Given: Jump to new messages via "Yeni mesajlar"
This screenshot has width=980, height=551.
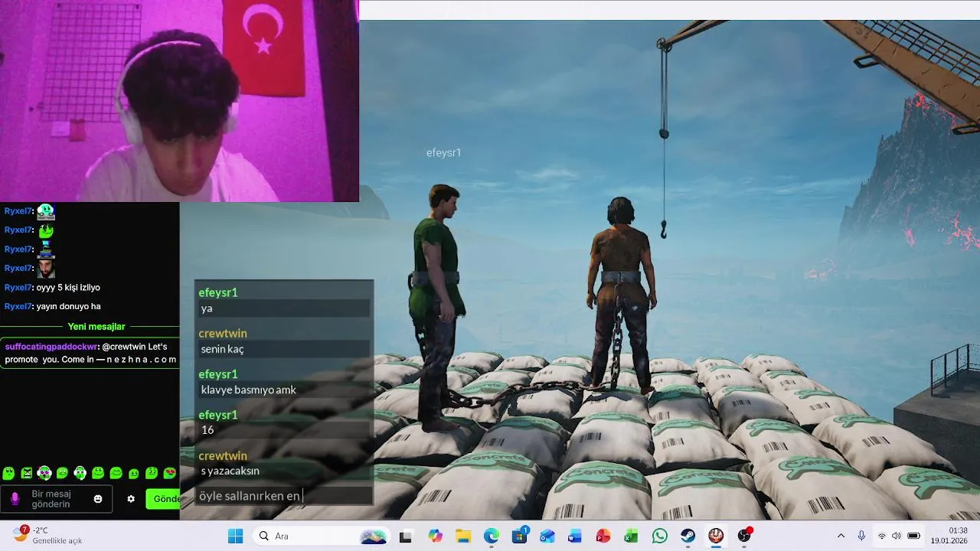Looking at the screenshot, I should point(96,327).
